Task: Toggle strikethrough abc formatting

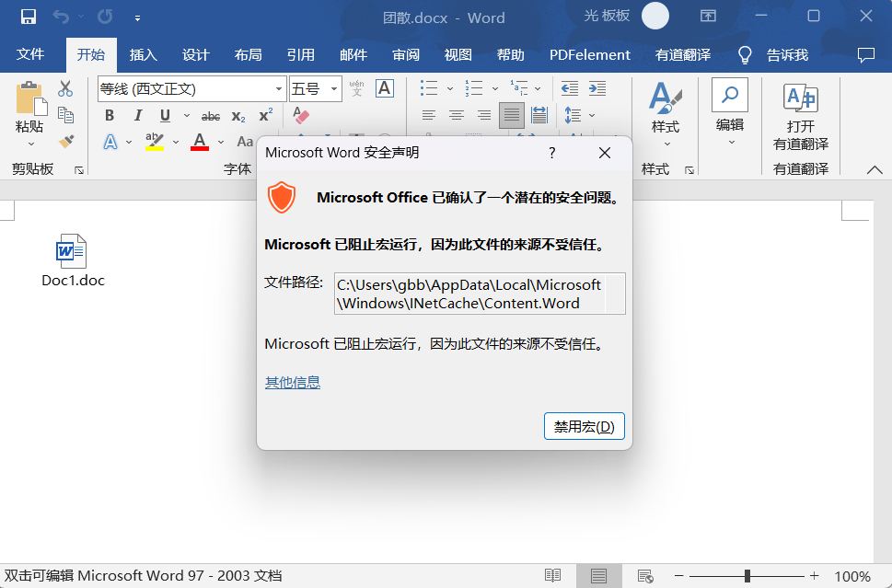Action: pos(211,116)
